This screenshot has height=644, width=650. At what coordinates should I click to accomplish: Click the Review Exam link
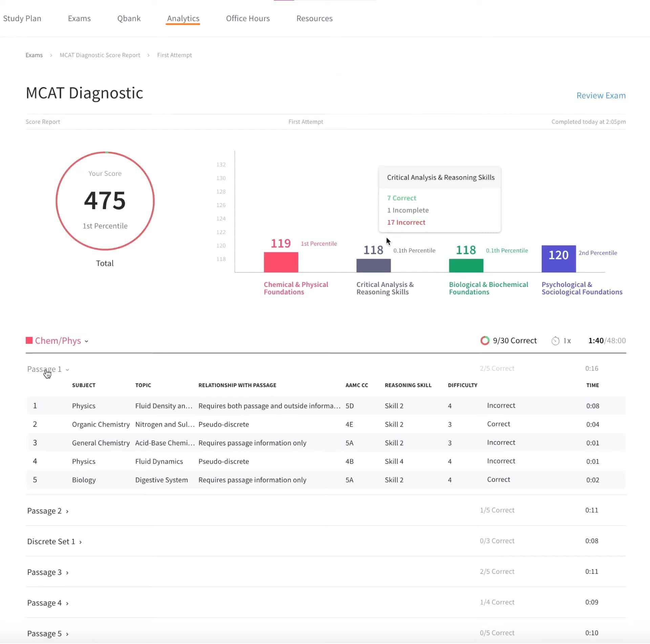[x=601, y=95]
